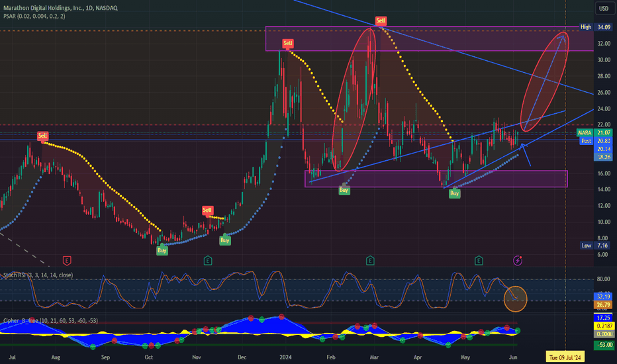This screenshot has height=364, width=617.
Task: Click the Buy signal label in February
Action: point(344,190)
